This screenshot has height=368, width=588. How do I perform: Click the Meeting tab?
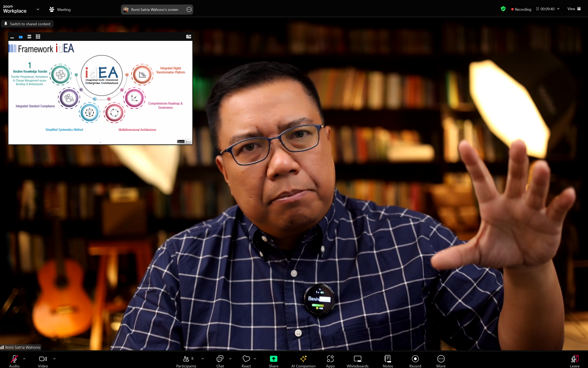60,9
